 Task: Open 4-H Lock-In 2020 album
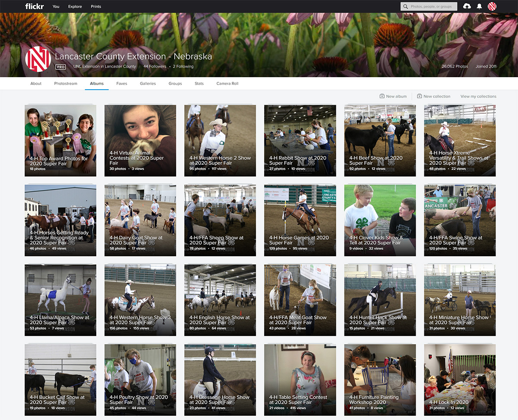pos(460,380)
